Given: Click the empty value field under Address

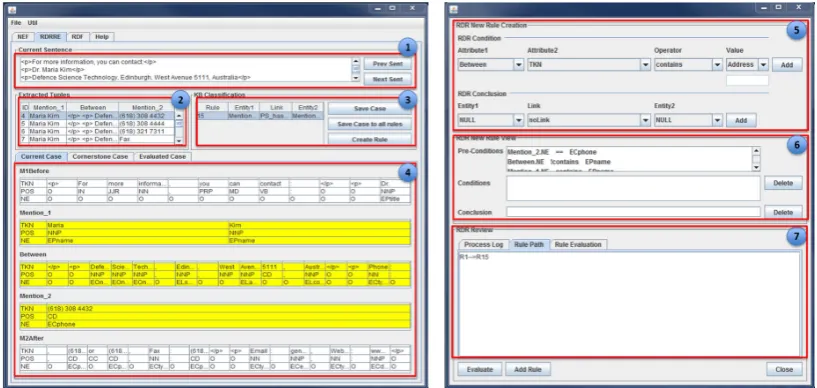Looking at the screenshot, I should pos(747,81).
